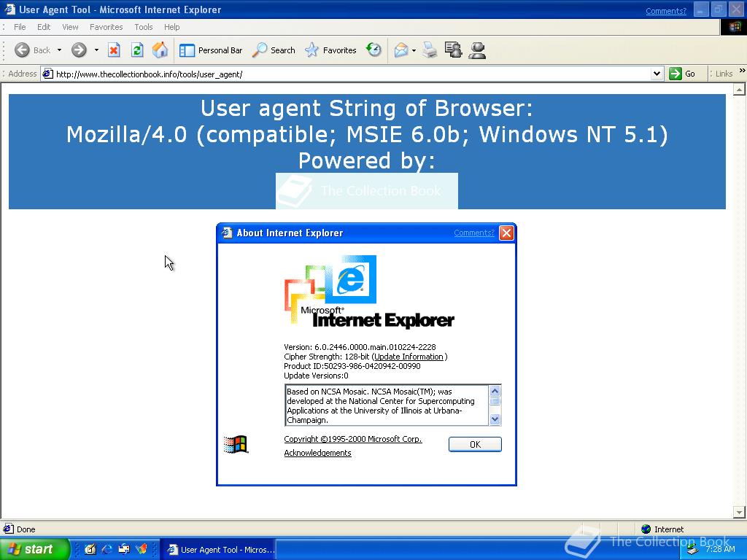Click the Stop page loading icon

(x=114, y=50)
